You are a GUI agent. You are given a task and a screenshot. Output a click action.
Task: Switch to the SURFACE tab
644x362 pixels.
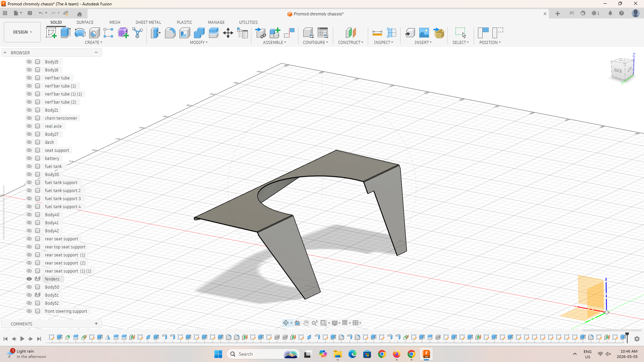tap(85, 22)
